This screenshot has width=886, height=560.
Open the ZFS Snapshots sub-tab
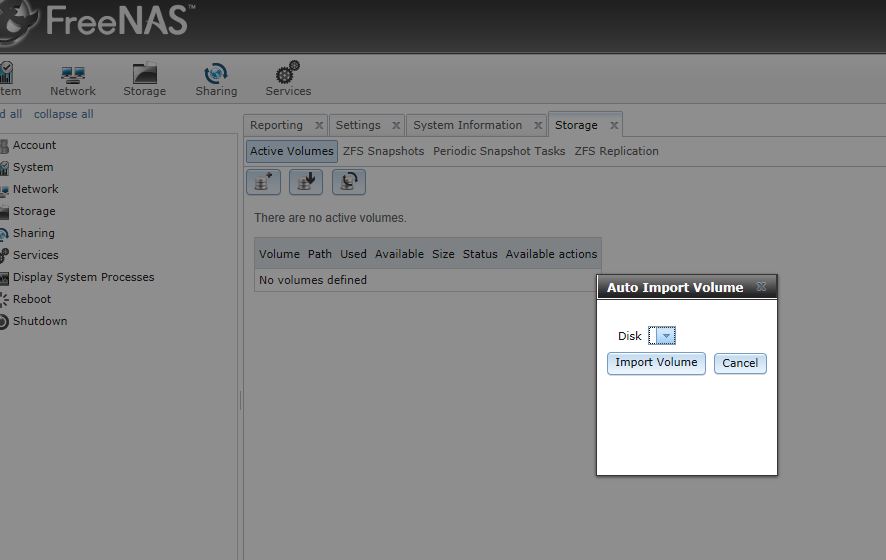pos(383,151)
